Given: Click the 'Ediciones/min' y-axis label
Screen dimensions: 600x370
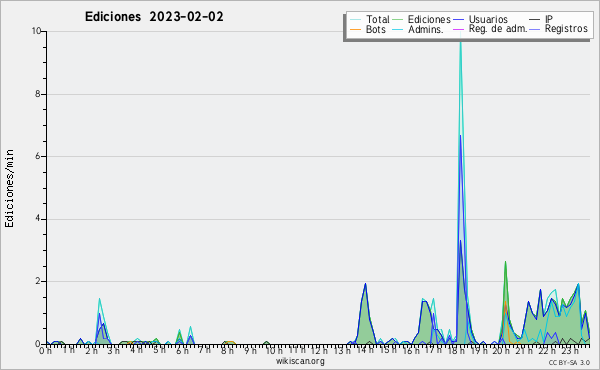Looking at the screenshot, I should [9, 188].
